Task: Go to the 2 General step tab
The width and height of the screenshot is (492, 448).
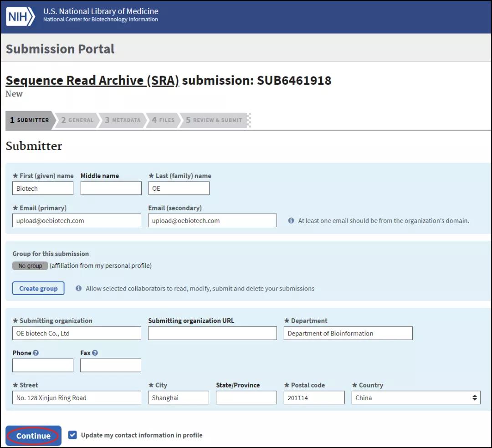Action: pos(77,120)
